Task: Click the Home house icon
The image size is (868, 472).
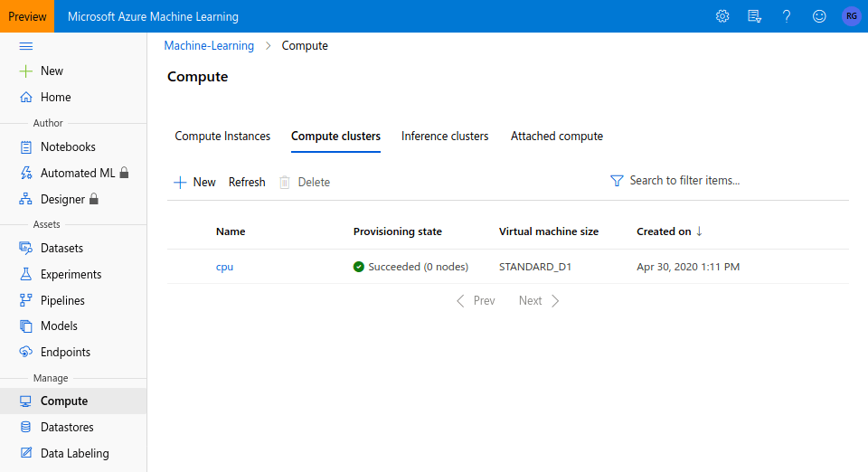Action: (26, 98)
